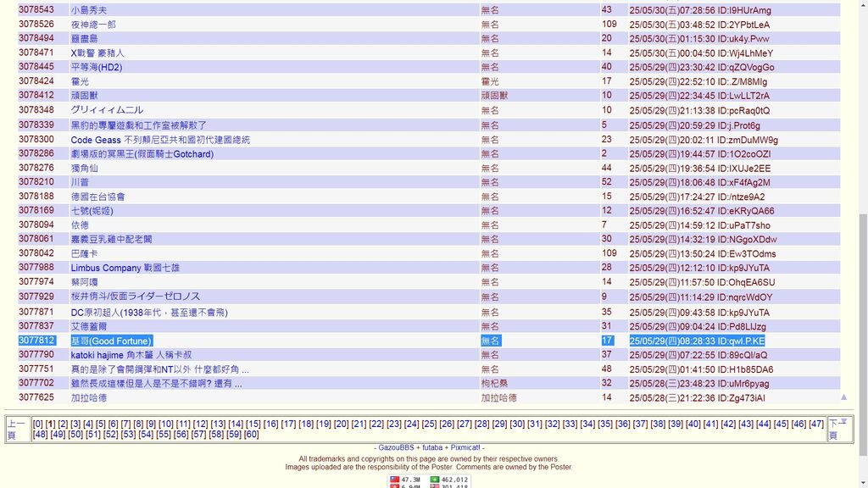Open thread 七號(妮姬)
Image resolution: width=868 pixels, height=488 pixels.
pyautogui.click(x=92, y=211)
